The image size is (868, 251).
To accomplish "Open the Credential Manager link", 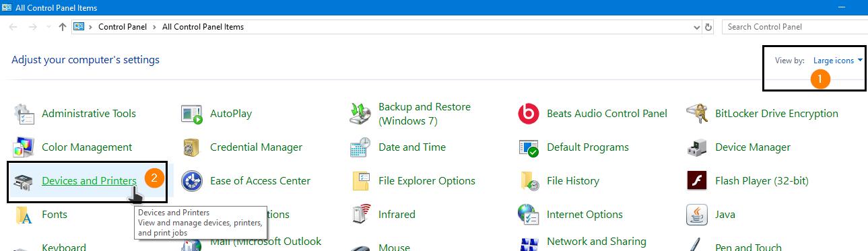I will [256, 147].
